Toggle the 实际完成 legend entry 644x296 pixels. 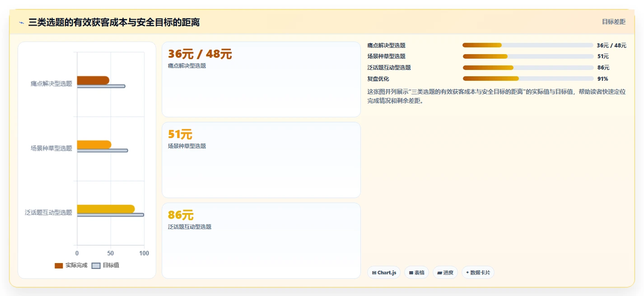click(71, 265)
